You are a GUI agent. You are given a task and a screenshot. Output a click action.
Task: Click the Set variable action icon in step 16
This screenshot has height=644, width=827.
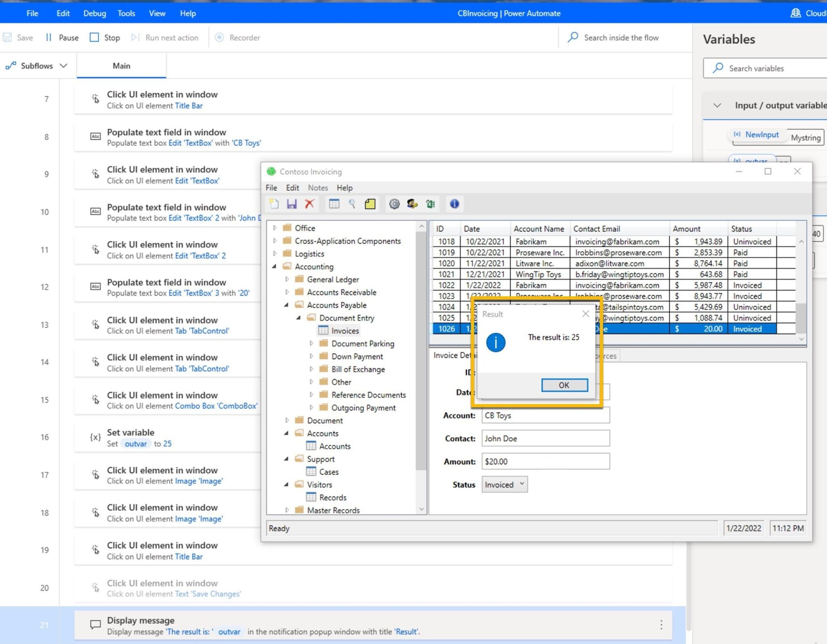(x=95, y=437)
